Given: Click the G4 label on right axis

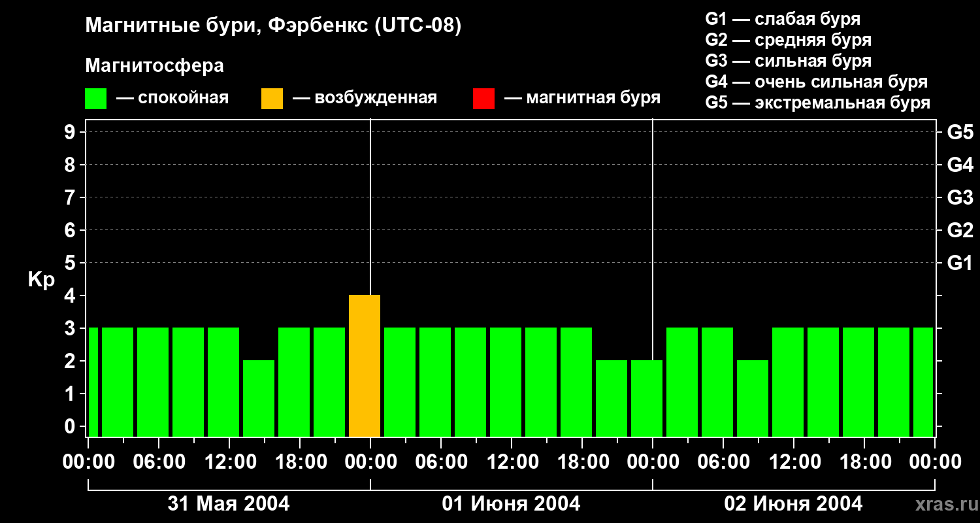Looking at the screenshot, I should 960,165.
